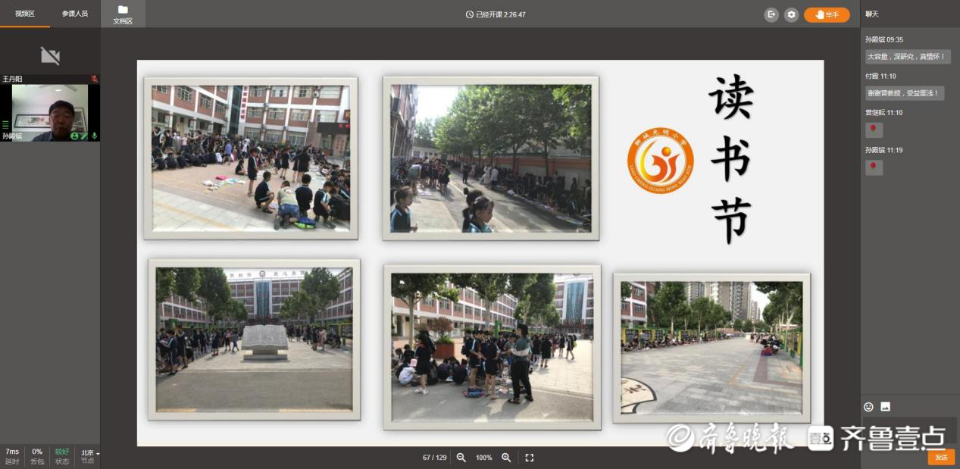Screen dimensions: 960x469
Task: Open the 参课人员 participants tab
Action: pyautogui.click(x=75, y=14)
